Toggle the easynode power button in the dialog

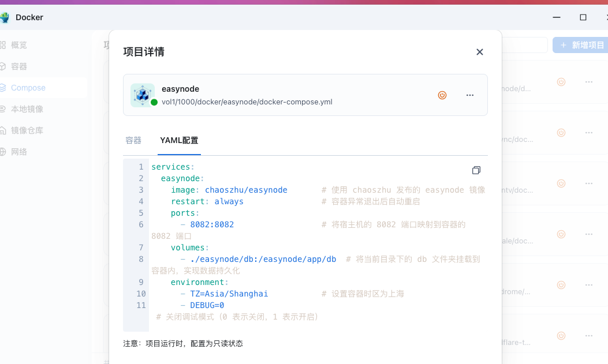pyautogui.click(x=442, y=95)
